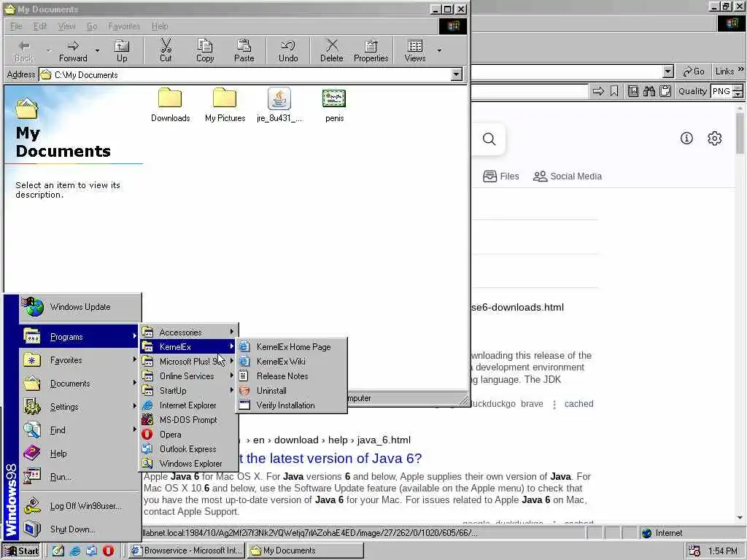This screenshot has width=747, height=560.
Task: Open the browser address bar dropdown
Action: click(668, 72)
